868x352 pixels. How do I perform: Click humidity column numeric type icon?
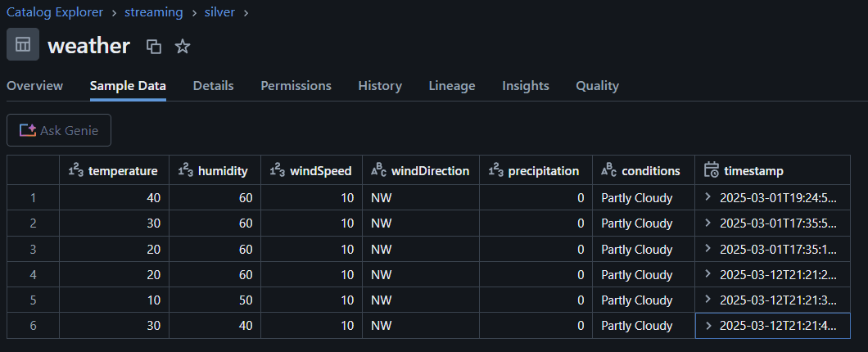tap(185, 171)
